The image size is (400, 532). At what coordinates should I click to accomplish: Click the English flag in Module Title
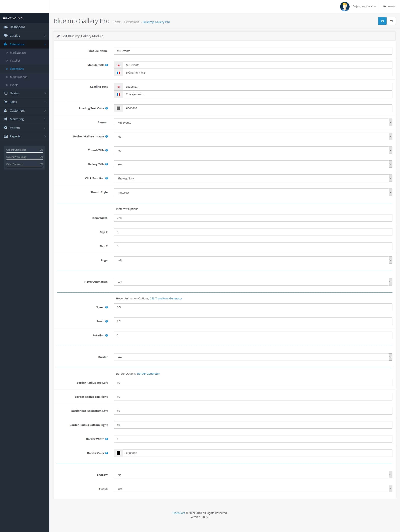tap(118, 65)
